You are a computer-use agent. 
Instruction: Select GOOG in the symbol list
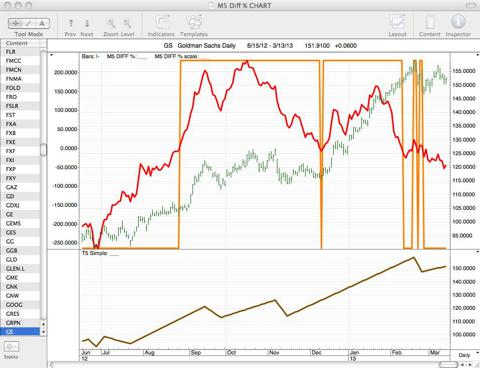(x=20, y=305)
